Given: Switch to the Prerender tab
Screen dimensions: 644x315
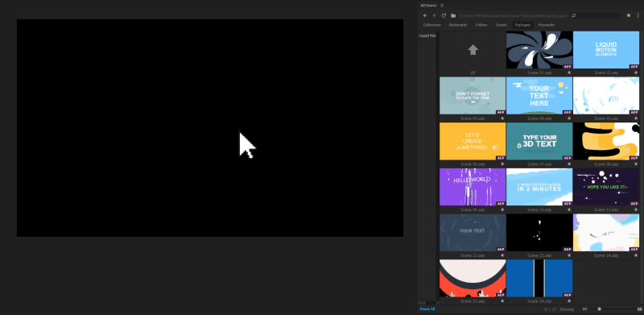Looking at the screenshot, I should 547,25.
